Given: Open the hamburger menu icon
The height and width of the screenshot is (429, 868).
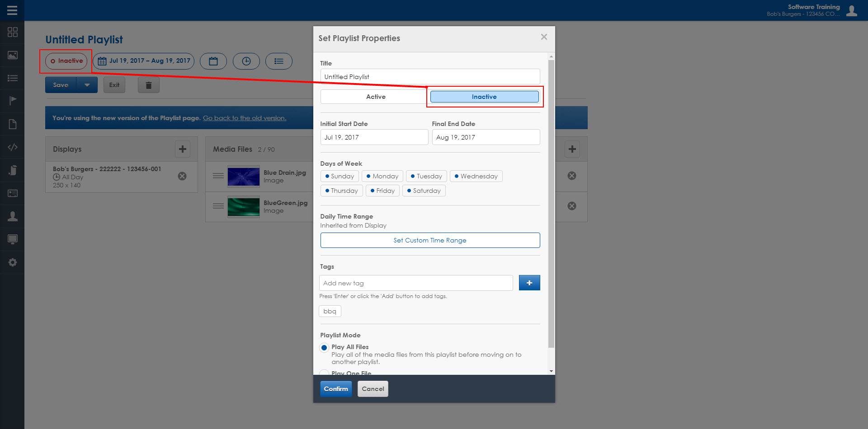Looking at the screenshot, I should pyautogui.click(x=12, y=10).
